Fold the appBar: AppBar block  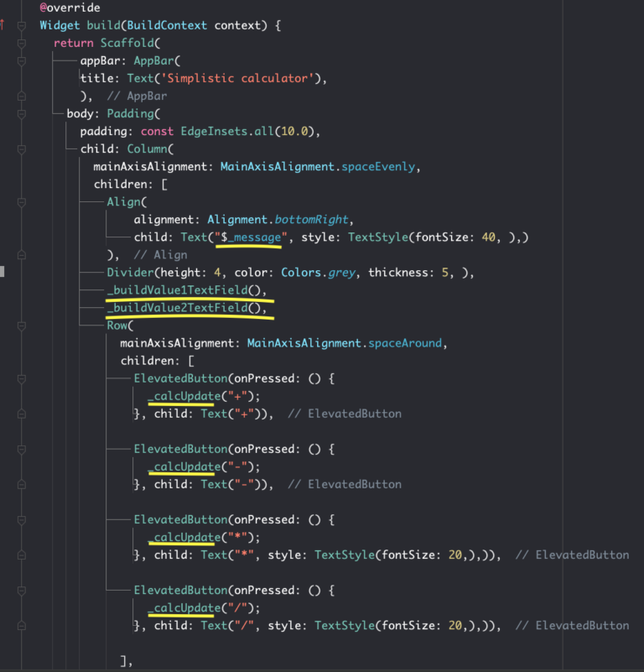coord(22,60)
